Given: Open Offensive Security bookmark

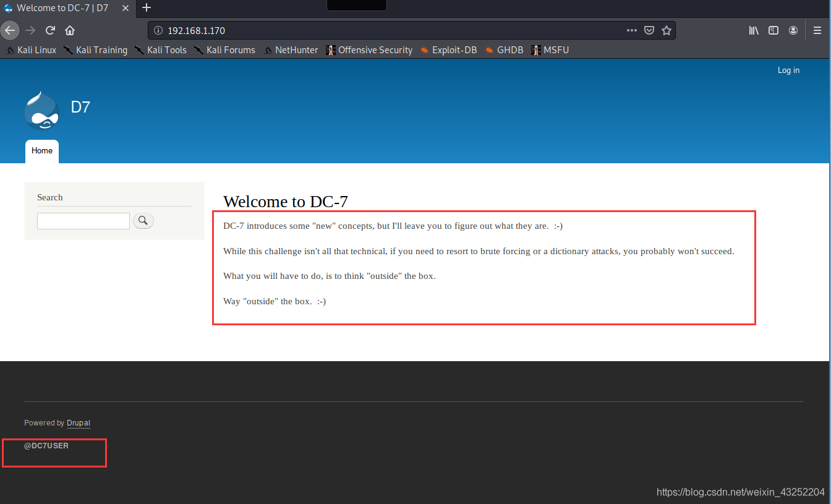Looking at the screenshot, I should (369, 50).
